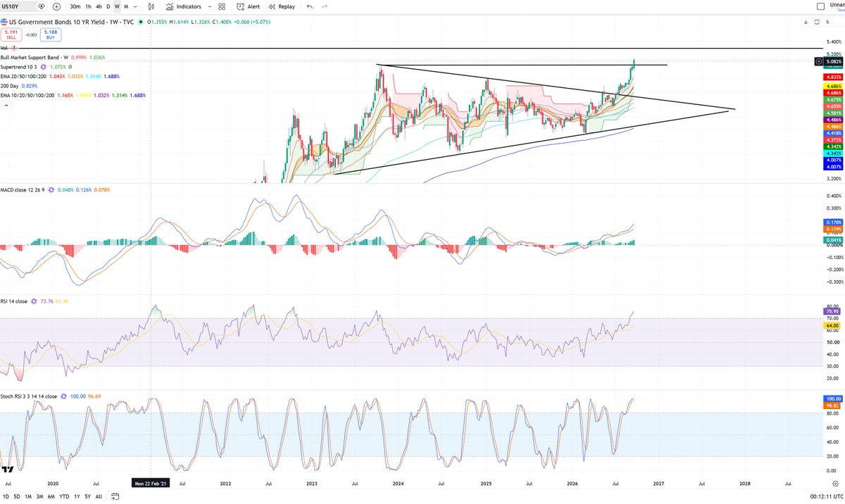Screen dimensions: 845x504
Task: Click the plus icon at 5.082% price label
Action: [818, 61]
